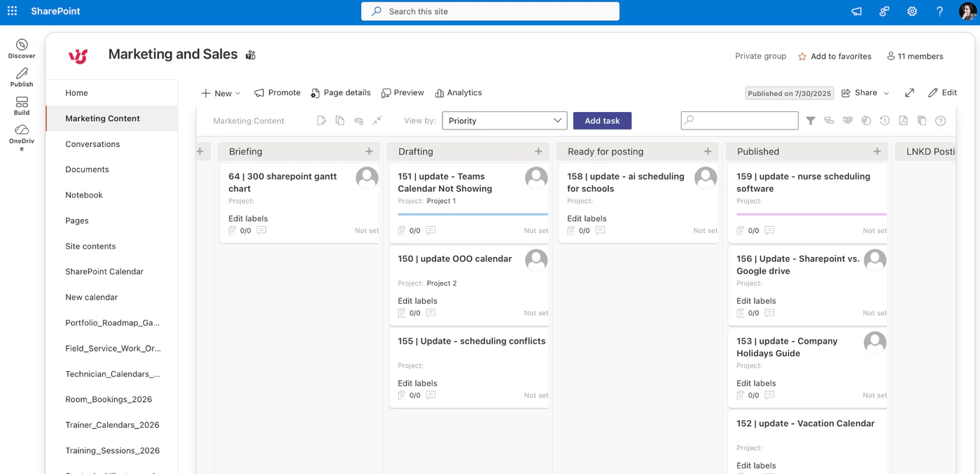Toggle the hidden eye icon in board toolbar
This screenshot has width=980, height=474.
358,120
